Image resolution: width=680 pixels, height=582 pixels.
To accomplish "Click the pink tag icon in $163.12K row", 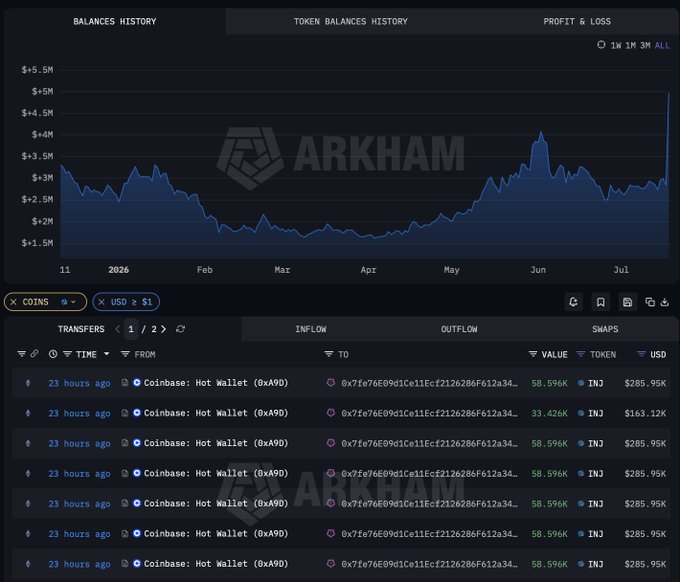I will (331, 413).
